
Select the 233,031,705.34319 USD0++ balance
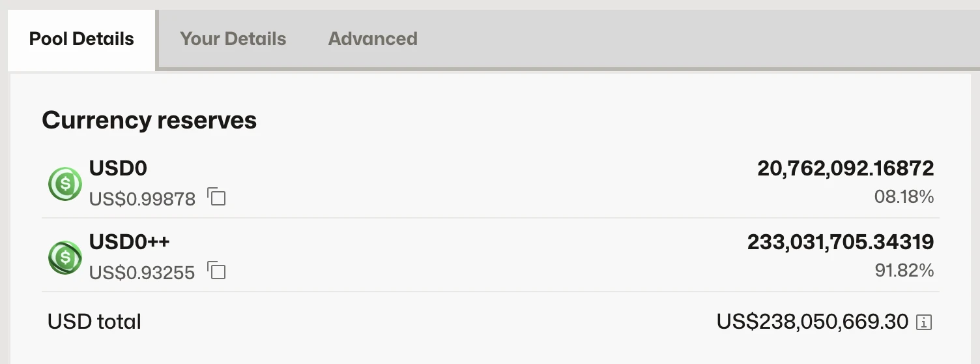(x=840, y=242)
